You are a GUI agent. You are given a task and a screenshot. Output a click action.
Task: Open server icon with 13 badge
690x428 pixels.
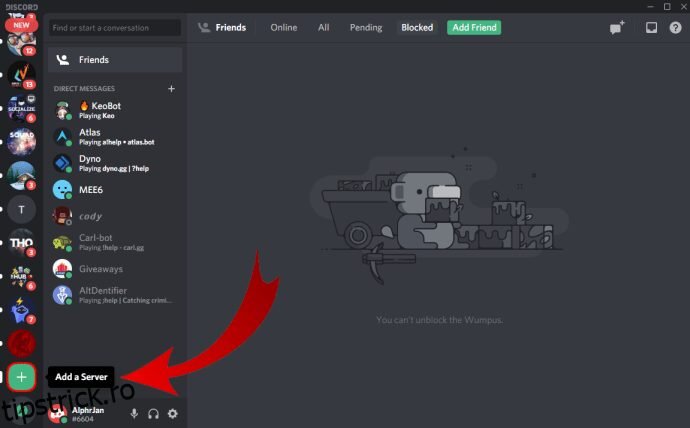(21, 75)
